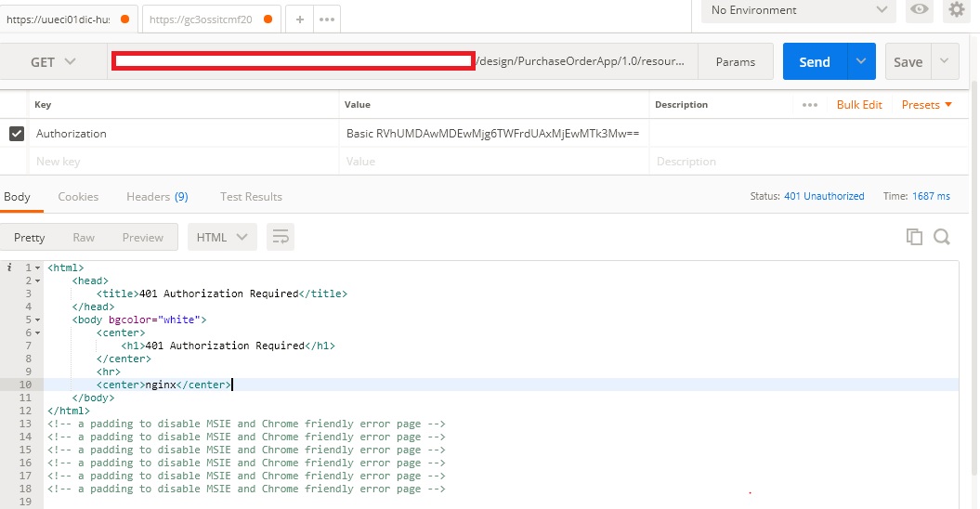Viewport: 980px width, 509px height.
Task: Open manage environments gear icon
Action: (956, 10)
